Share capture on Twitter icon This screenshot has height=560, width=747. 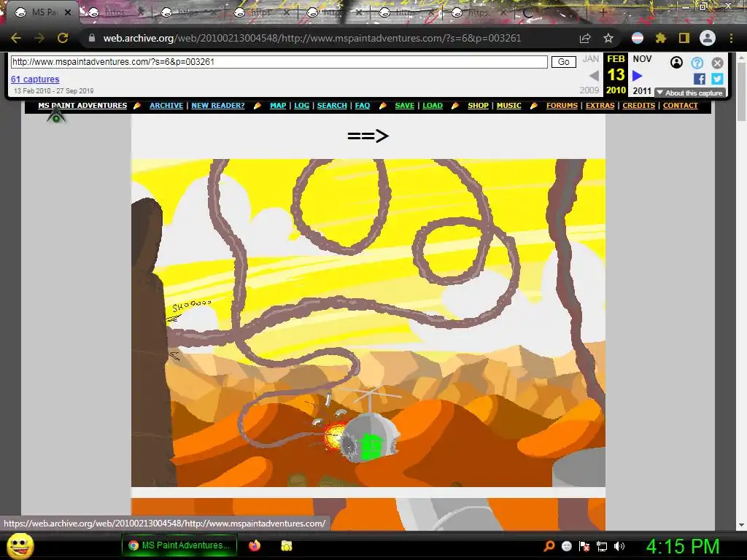coord(717,79)
